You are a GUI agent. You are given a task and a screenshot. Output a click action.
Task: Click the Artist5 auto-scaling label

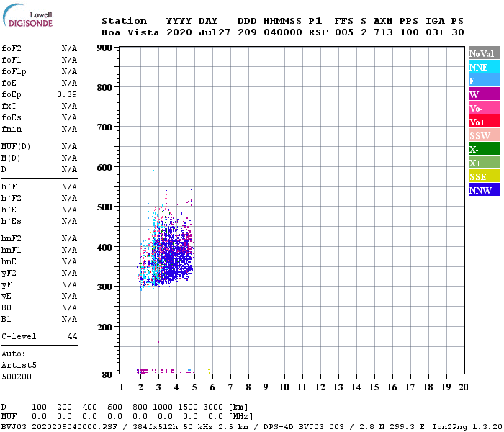point(19,366)
